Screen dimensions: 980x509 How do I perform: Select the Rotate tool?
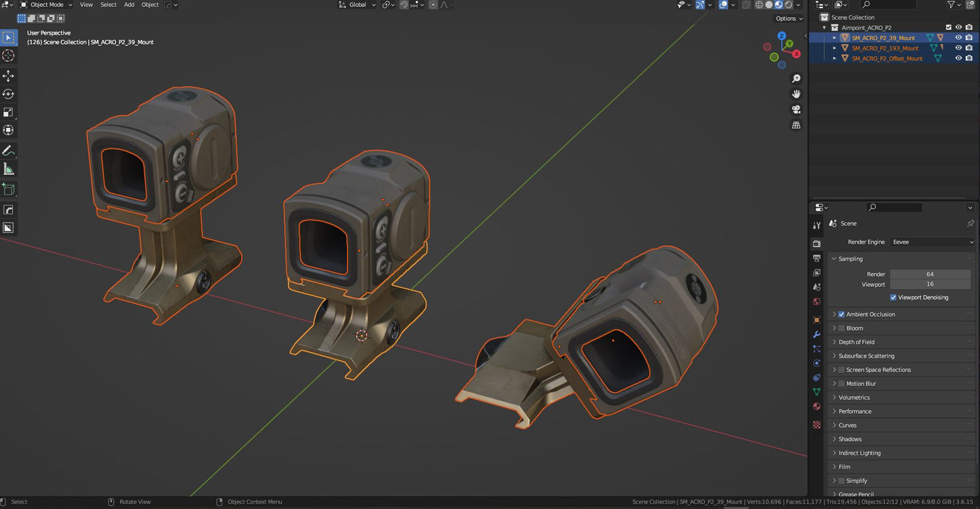[9, 94]
